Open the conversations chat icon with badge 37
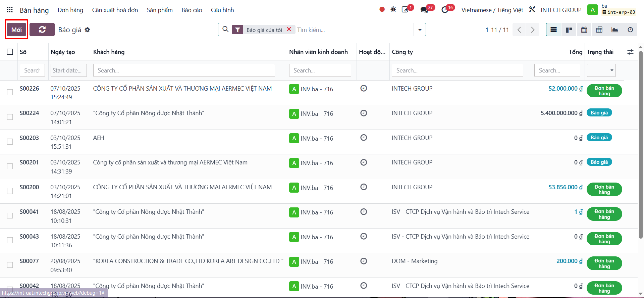The height and width of the screenshot is (298, 644). point(425,10)
